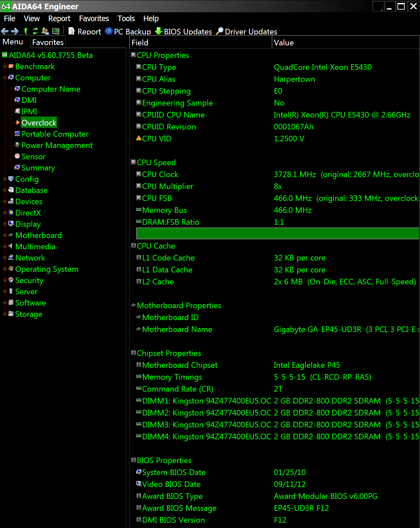
Task: Expand the Motherboard tree node
Action: (5, 235)
